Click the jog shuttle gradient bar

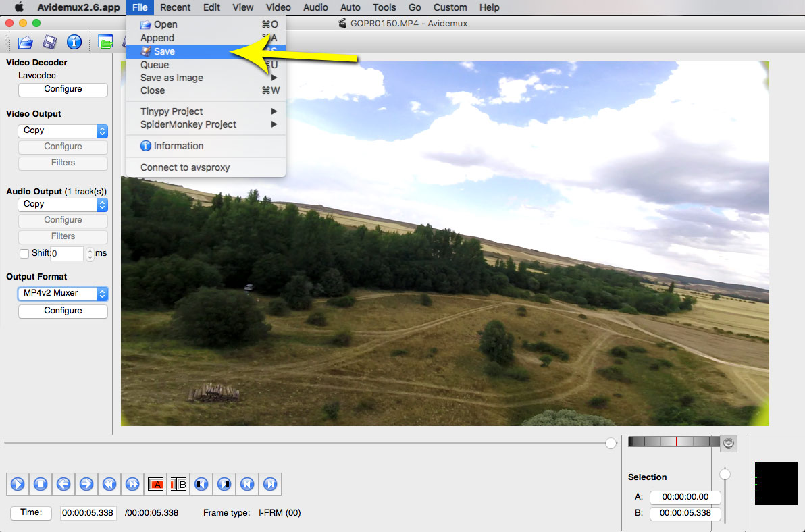click(674, 442)
